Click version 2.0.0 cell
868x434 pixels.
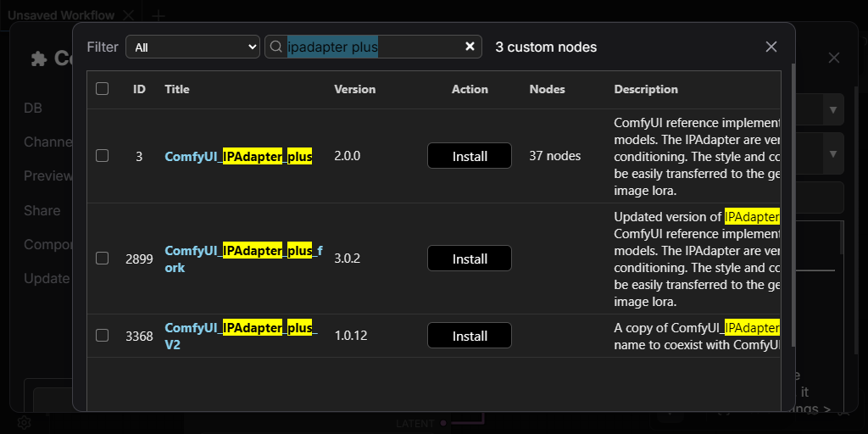tap(347, 156)
